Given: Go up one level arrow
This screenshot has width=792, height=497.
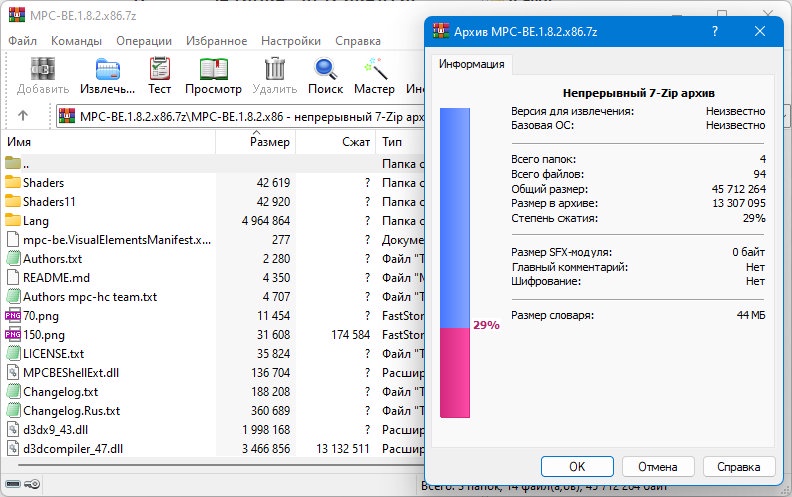Looking at the screenshot, I should pyautogui.click(x=23, y=116).
